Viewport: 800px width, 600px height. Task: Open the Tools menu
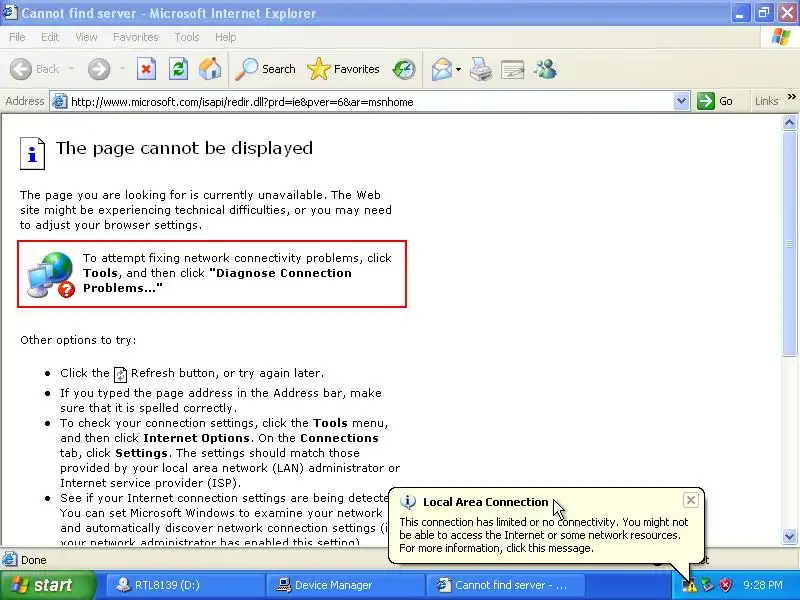187,37
